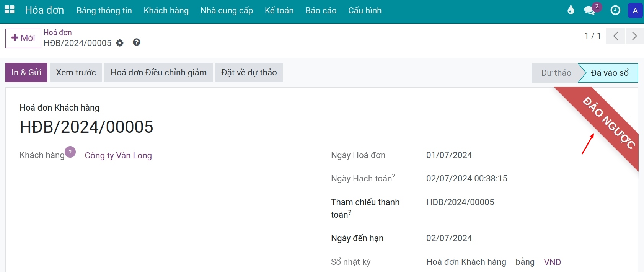644x272 pixels.
Task: Open the apps grid menu icon
Action: tap(9, 10)
